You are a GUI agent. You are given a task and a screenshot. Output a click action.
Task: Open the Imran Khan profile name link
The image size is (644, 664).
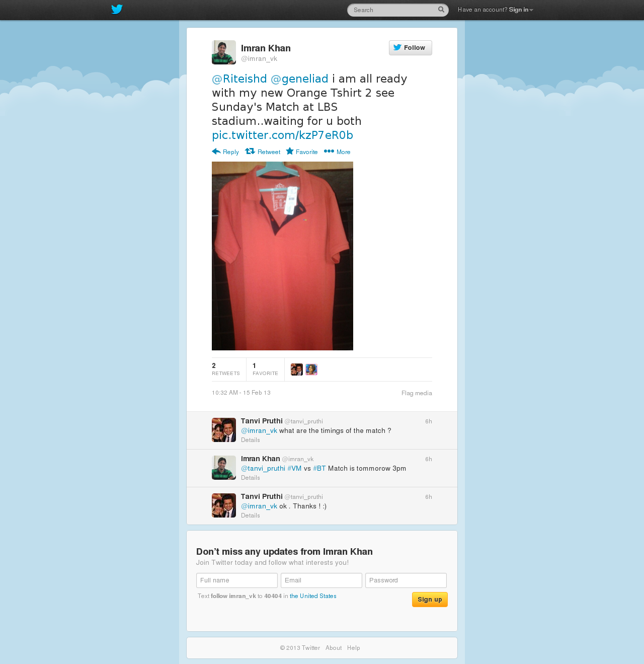point(266,48)
